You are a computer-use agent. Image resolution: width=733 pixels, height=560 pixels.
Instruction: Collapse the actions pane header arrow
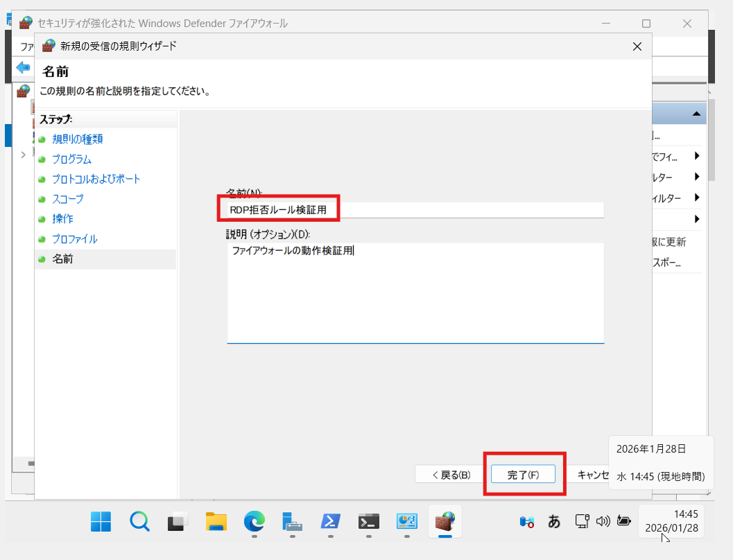pos(696,114)
